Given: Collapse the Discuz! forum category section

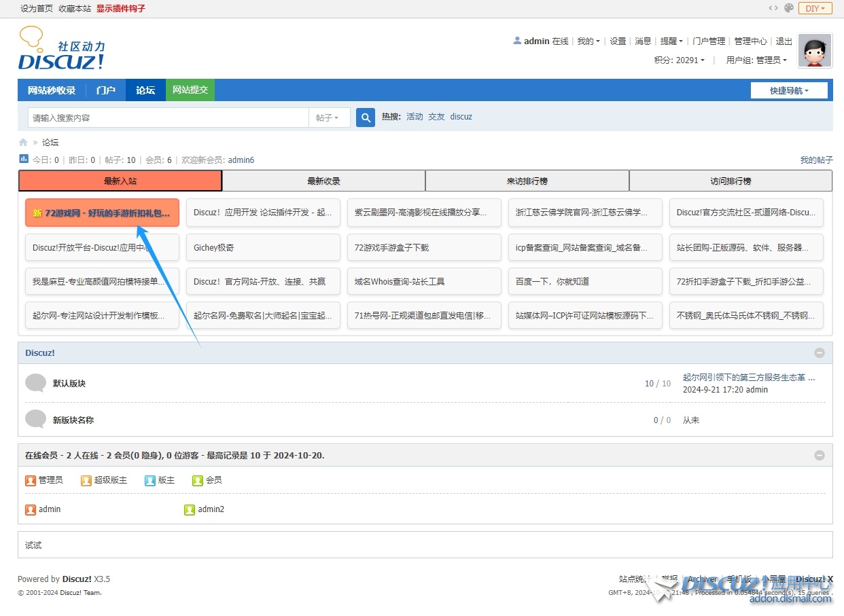Looking at the screenshot, I should pos(820,353).
